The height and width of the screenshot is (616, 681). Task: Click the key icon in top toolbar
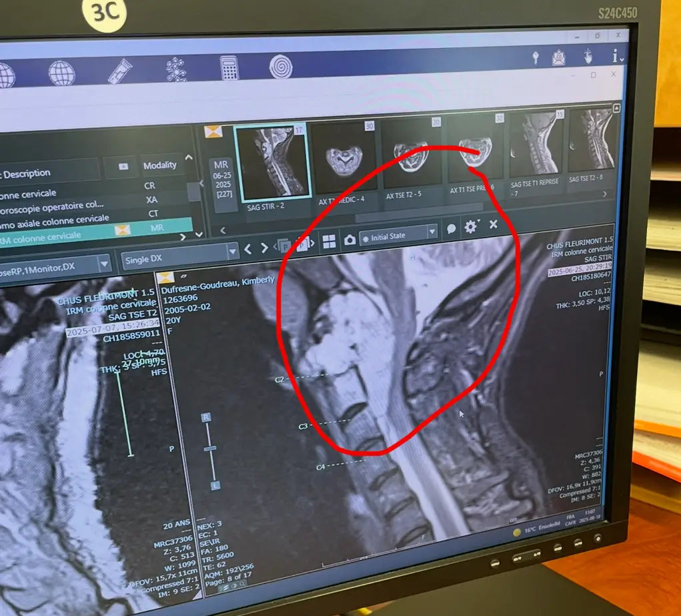(536, 58)
